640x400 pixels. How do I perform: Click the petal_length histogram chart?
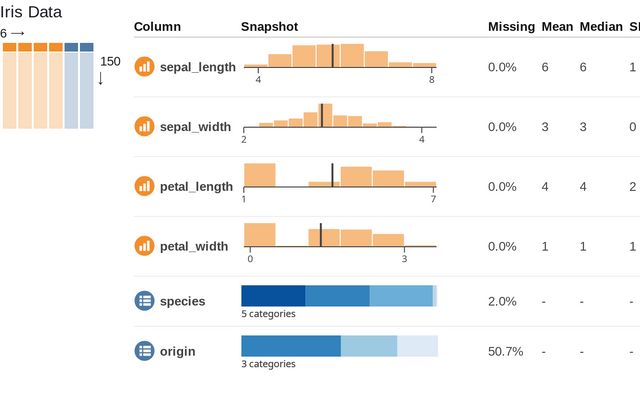pyautogui.click(x=340, y=175)
